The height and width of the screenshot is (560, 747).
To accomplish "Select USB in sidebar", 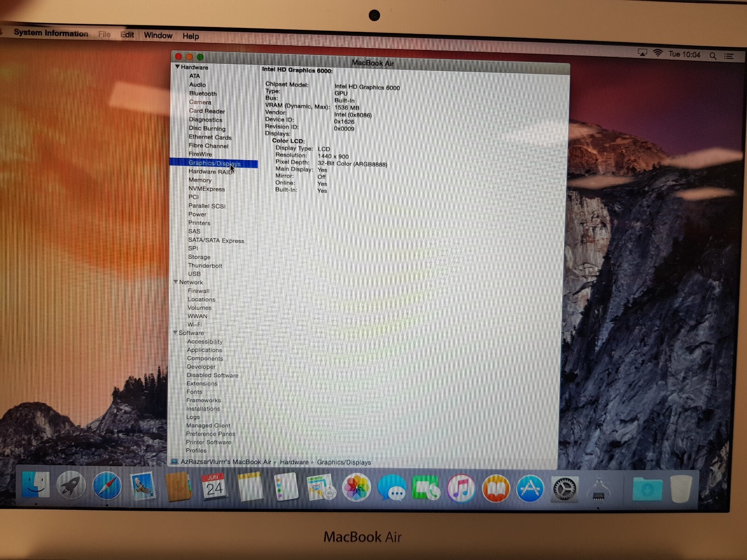I will click(194, 273).
